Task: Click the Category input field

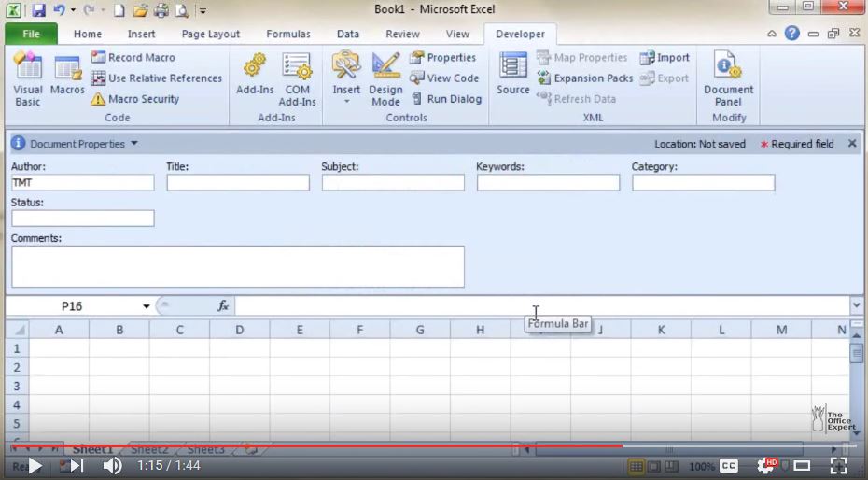Action: [x=703, y=183]
